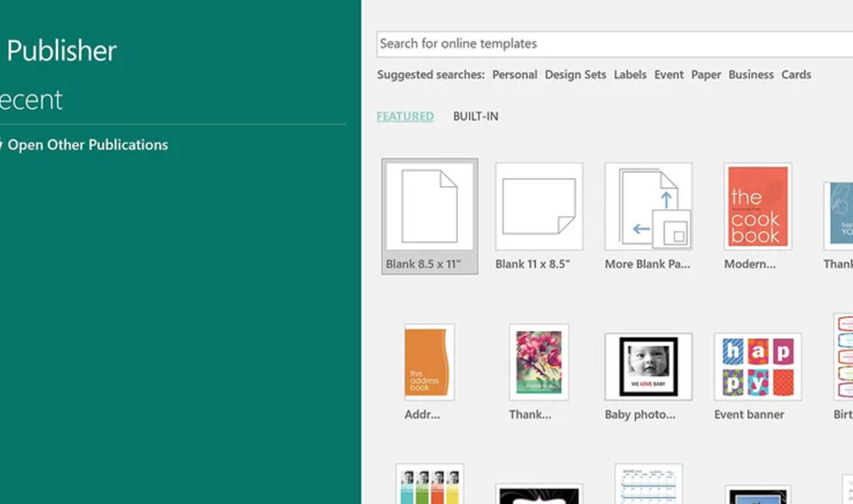Search suggested category Cards
853x504 pixels.
tap(796, 74)
